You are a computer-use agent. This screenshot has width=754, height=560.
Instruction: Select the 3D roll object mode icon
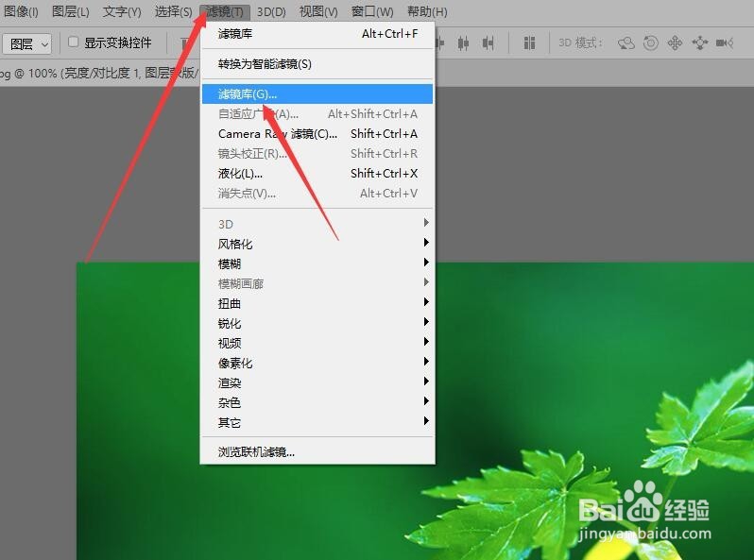point(651,43)
